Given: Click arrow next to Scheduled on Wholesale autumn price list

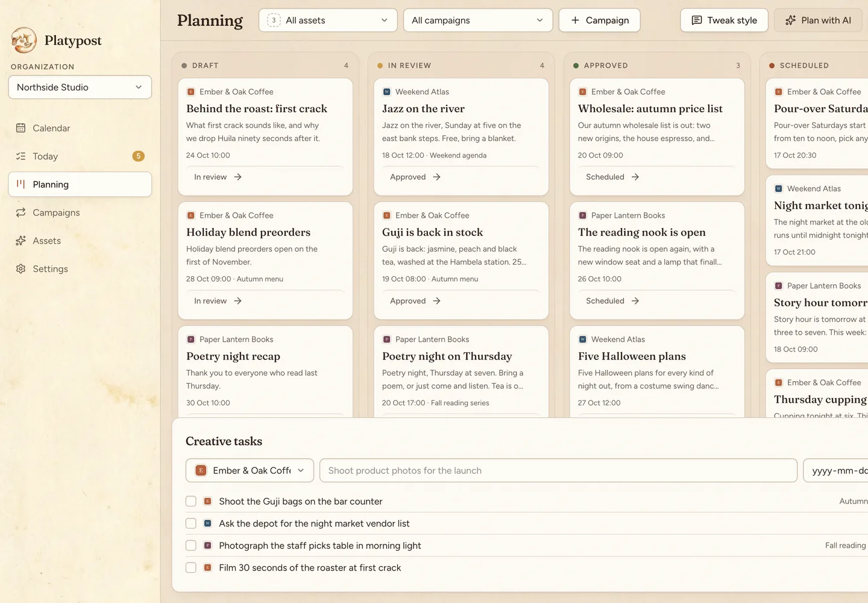Looking at the screenshot, I should (635, 177).
